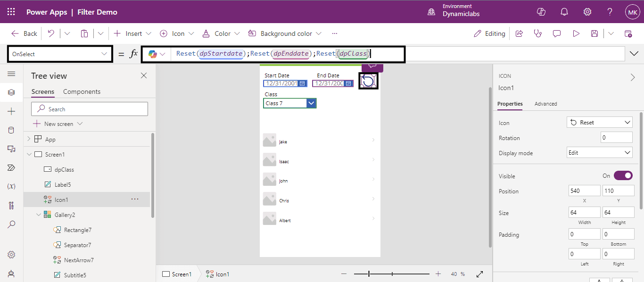The height and width of the screenshot is (282, 644).
Task: Click the Share icon in toolbar
Action: pos(519,33)
